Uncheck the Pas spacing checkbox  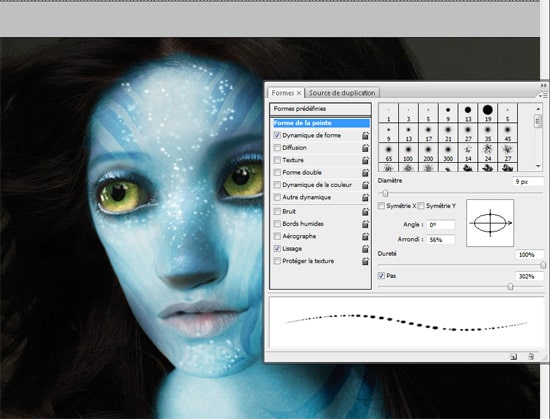(x=381, y=276)
